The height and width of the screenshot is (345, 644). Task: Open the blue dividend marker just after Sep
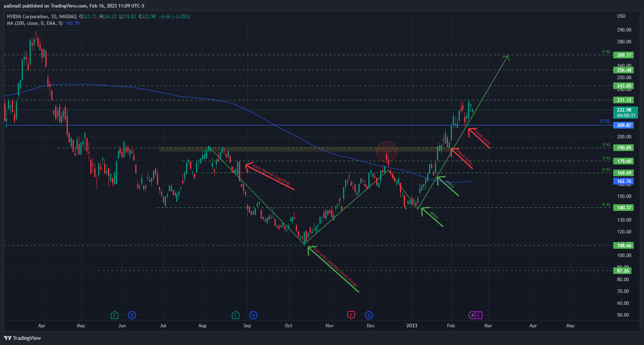click(x=253, y=315)
